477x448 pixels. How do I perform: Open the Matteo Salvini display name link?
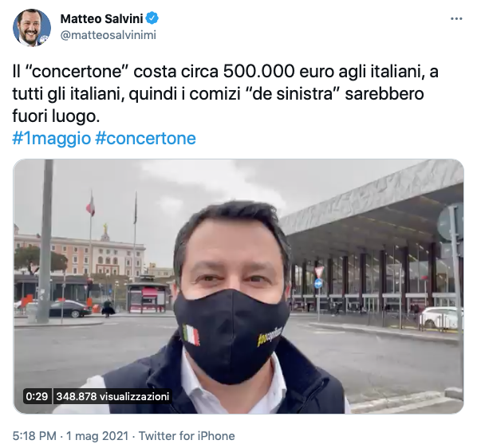tap(101, 19)
